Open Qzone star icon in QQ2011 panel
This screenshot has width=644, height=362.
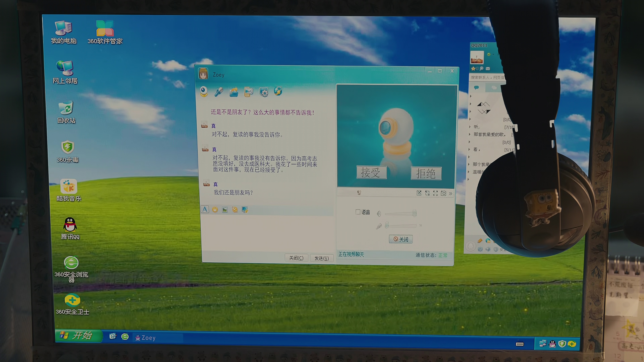pos(473,68)
